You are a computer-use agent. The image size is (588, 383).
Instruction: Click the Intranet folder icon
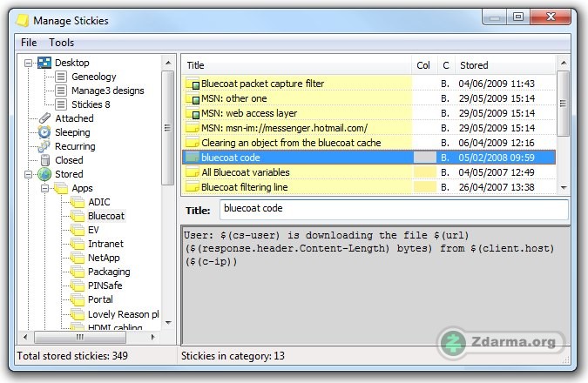(x=78, y=244)
